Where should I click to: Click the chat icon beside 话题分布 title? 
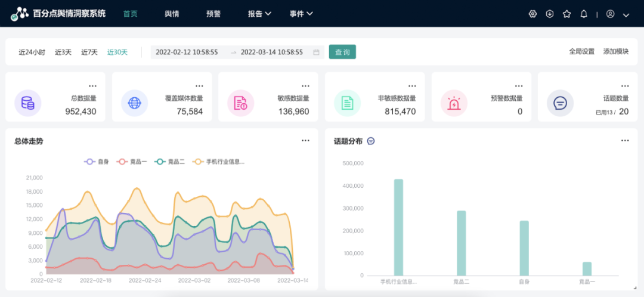[371, 141]
